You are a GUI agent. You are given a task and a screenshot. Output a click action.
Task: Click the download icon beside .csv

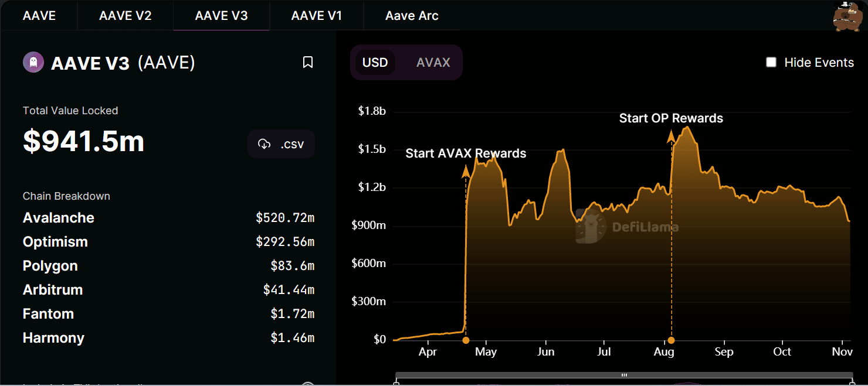pos(264,144)
